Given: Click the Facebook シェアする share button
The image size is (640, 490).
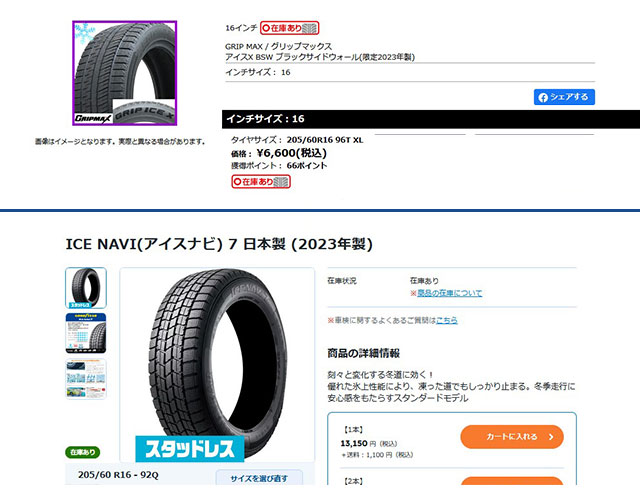Looking at the screenshot, I should 564,97.
